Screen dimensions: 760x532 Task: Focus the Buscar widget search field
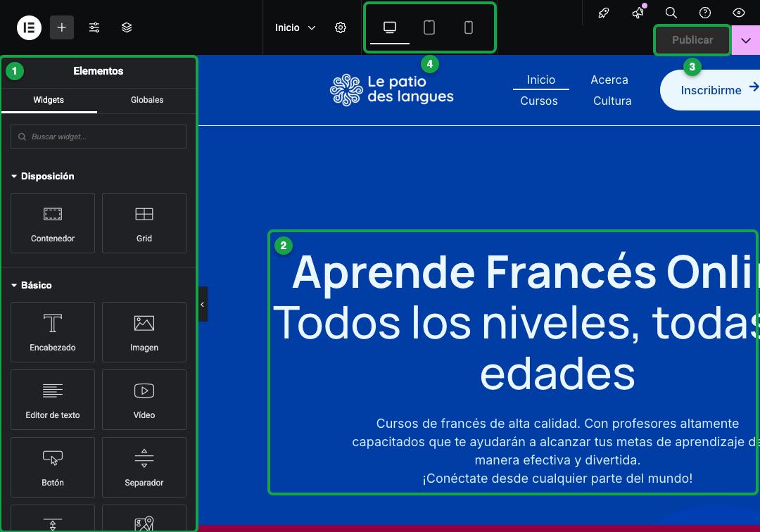pos(99,137)
